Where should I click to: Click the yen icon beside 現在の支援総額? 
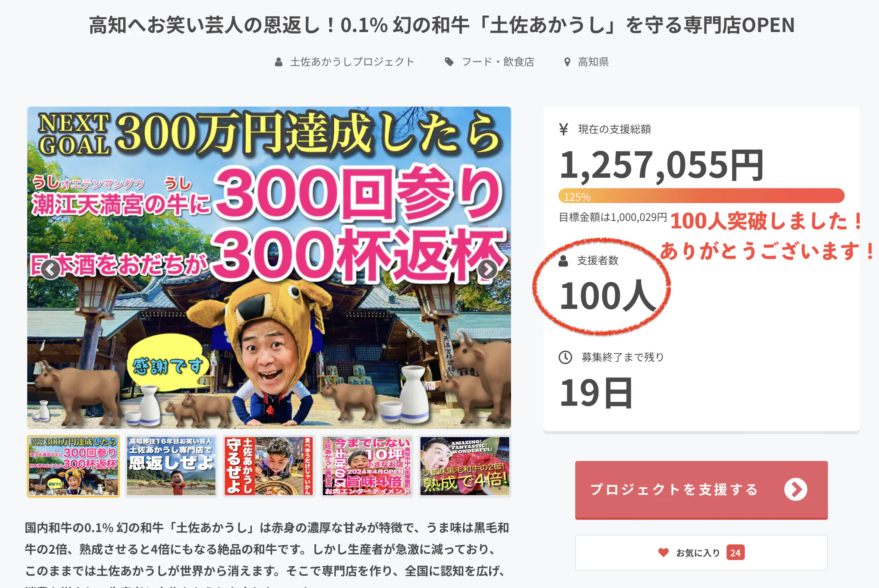(x=564, y=129)
